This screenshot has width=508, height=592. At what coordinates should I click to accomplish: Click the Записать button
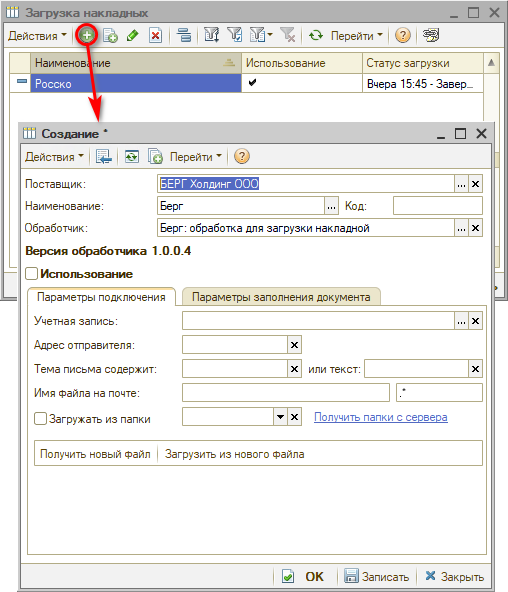376,577
